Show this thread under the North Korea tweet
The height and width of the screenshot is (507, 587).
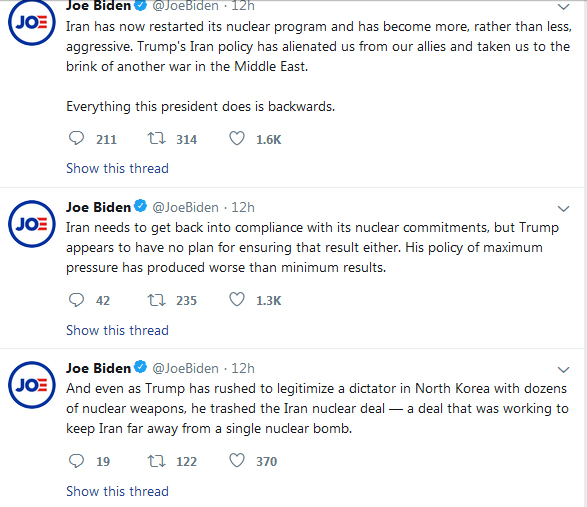(x=118, y=491)
